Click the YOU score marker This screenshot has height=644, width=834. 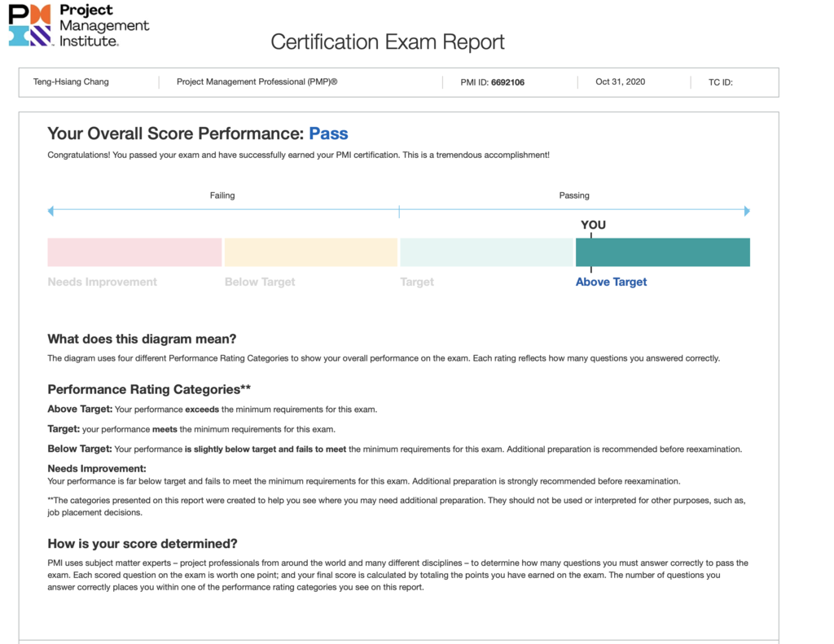tap(593, 226)
